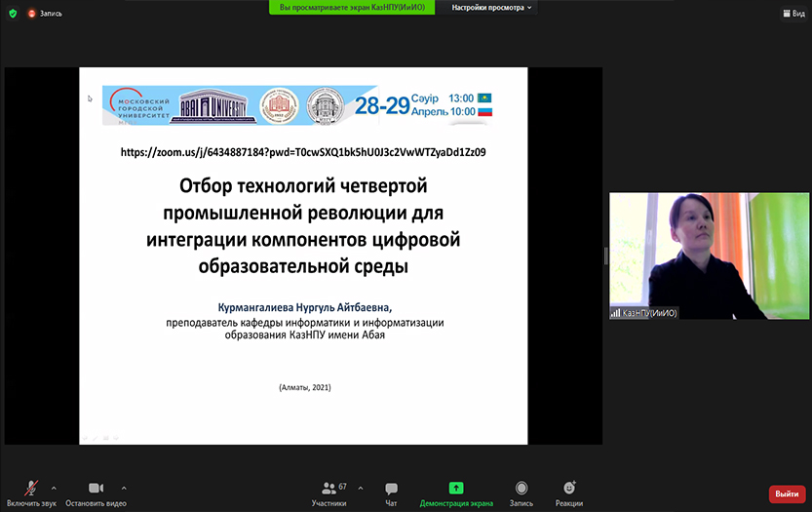Open the Настройки просмотра dropdown

pyautogui.click(x=491, y=7)
